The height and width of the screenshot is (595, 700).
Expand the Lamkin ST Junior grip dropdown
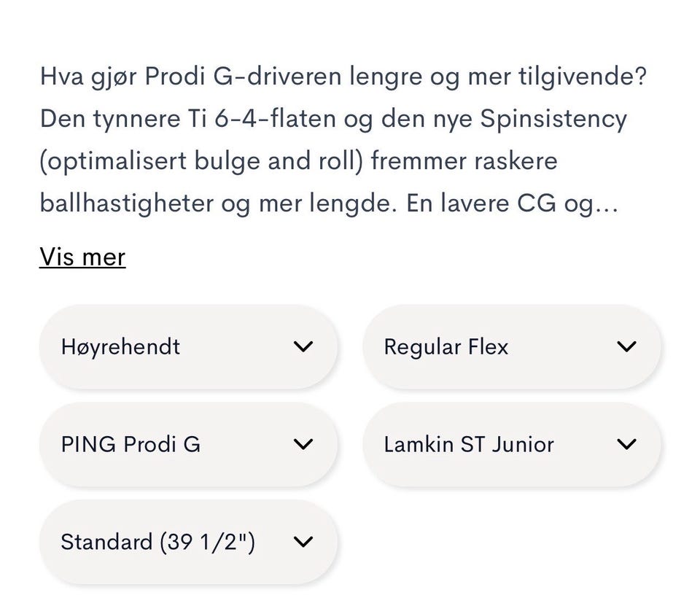[512, 444]
